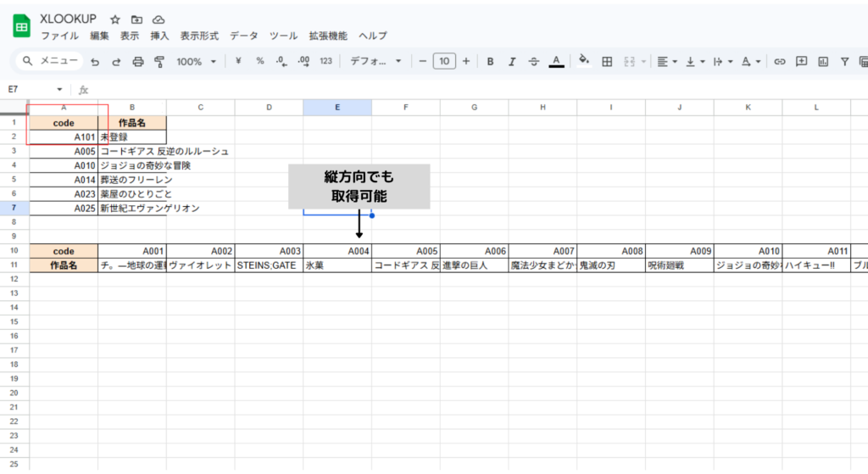Click the undo arrow icon

[95, 61]
